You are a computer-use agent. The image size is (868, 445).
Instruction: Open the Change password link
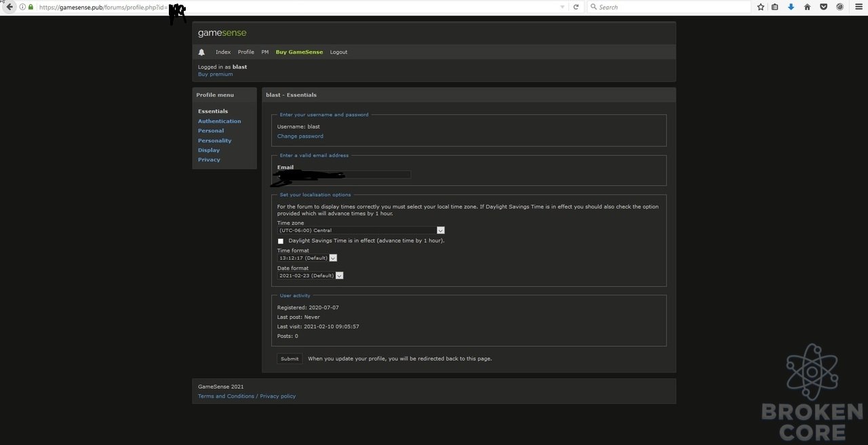pos(300,136)
